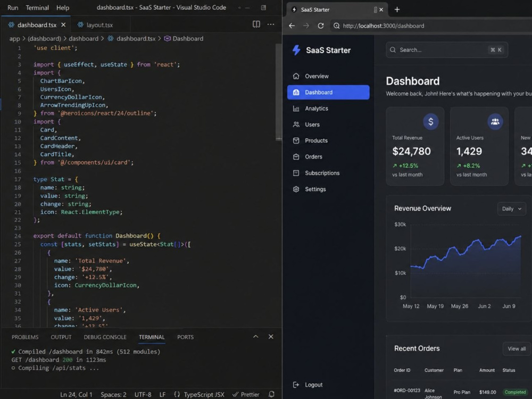Screen dimensions: 532x399
Task: Click the Search... input field
Action: [x=446, y=50]
